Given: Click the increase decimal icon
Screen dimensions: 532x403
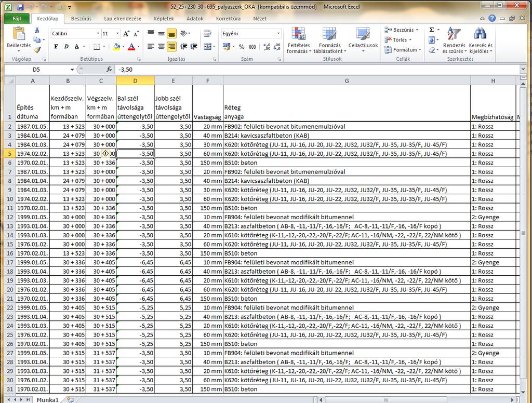Looking at the screenshot, I should point(267,46).
